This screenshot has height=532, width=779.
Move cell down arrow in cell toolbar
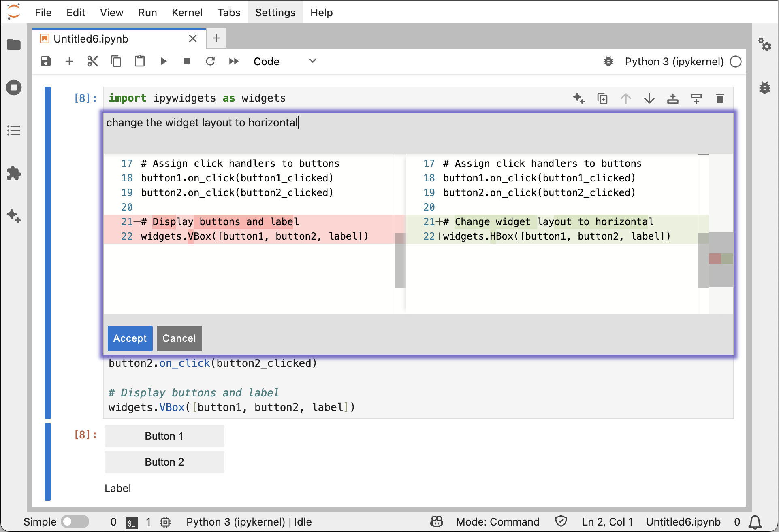tap(649, 98)
